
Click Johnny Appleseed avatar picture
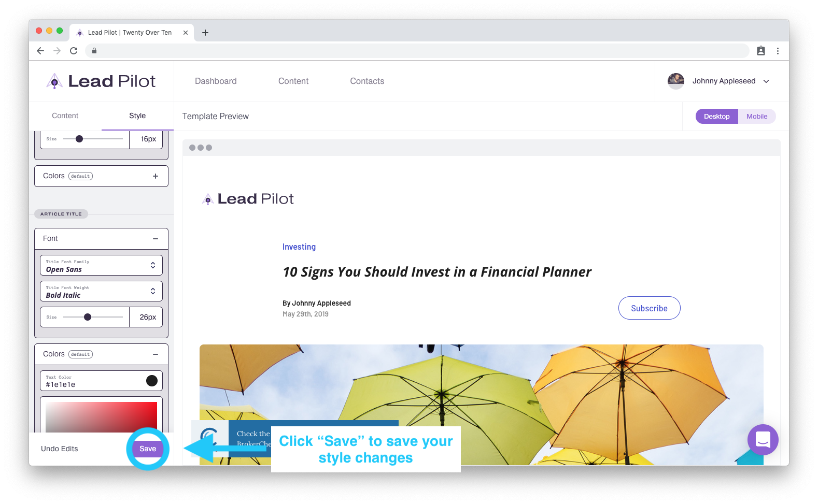point(676,81)
